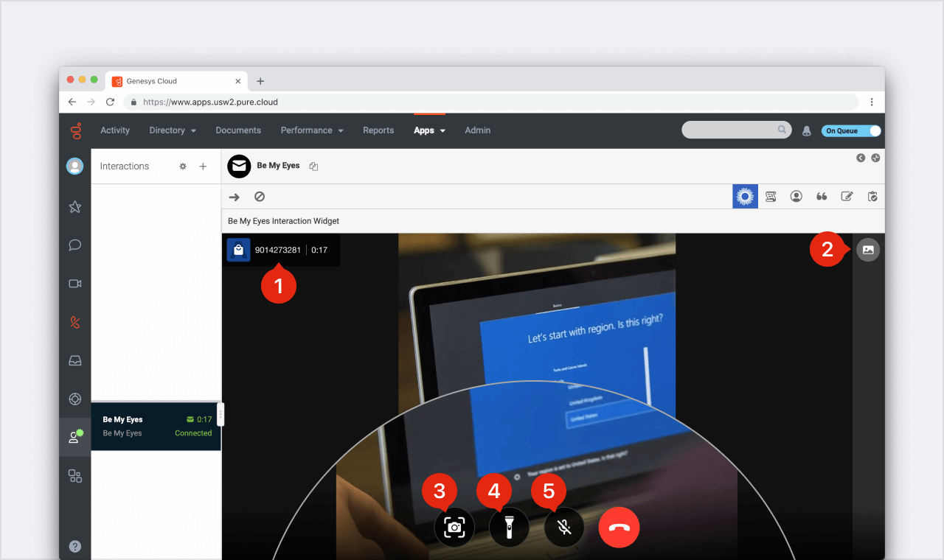Click the blue caller badge icon beside 9014273281

(x=238, y=250)
